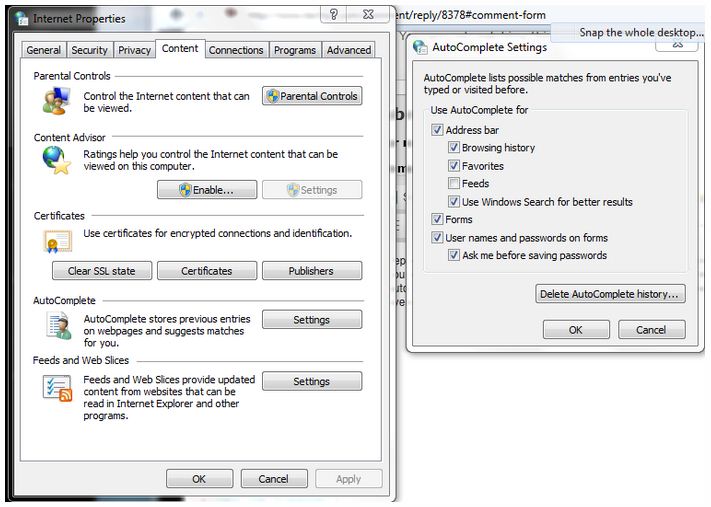Viewport: 711px width, 507px height.
Task: Uncheck the Browsing history checkbox
Action: [454, 148]
